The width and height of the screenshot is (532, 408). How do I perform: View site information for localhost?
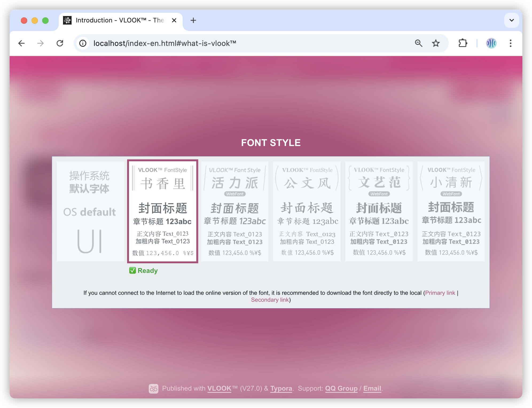pyautogui.click(x=83, y=43)
